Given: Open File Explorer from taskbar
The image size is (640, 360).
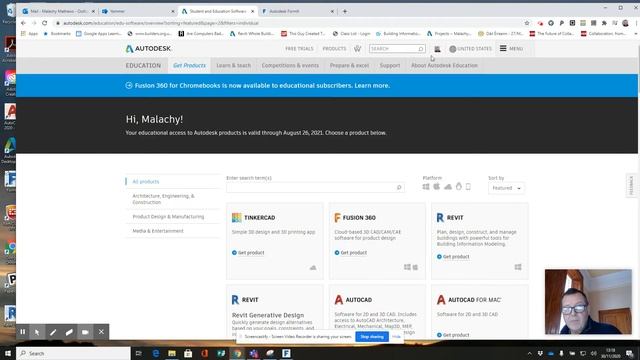Looking at the screenshot, I should 172,353.
